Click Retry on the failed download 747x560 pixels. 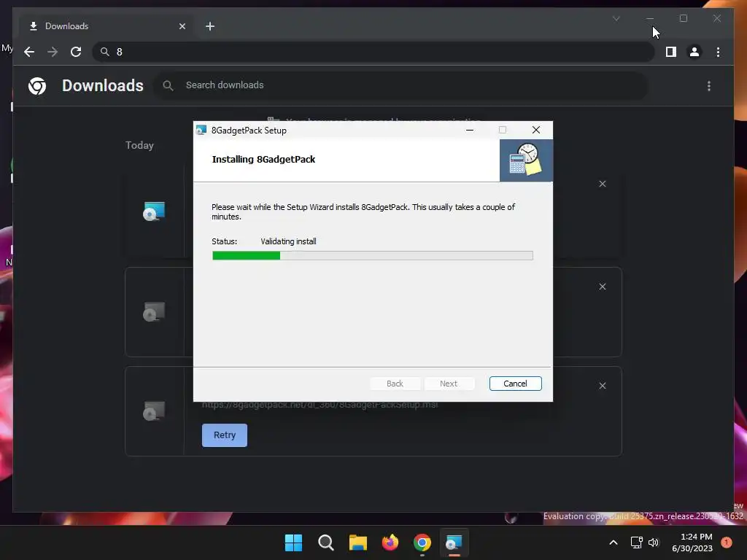point(225,435)
